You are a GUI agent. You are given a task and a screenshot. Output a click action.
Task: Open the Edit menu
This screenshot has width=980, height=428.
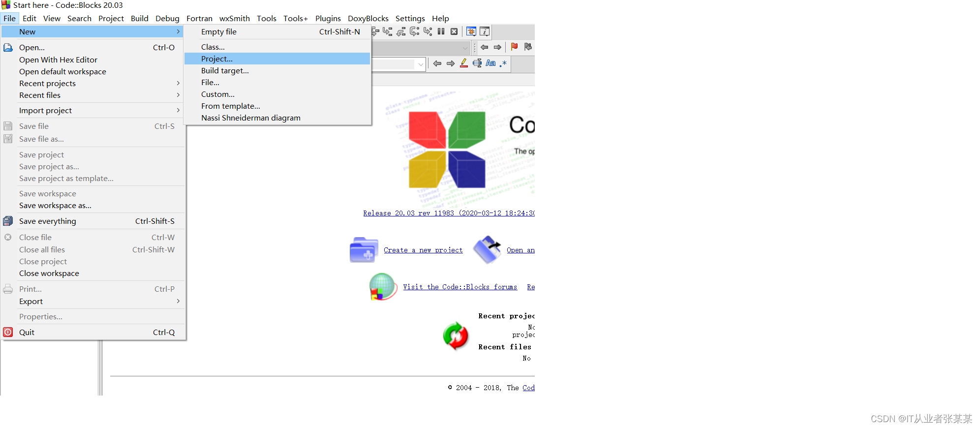click(30, 18)
